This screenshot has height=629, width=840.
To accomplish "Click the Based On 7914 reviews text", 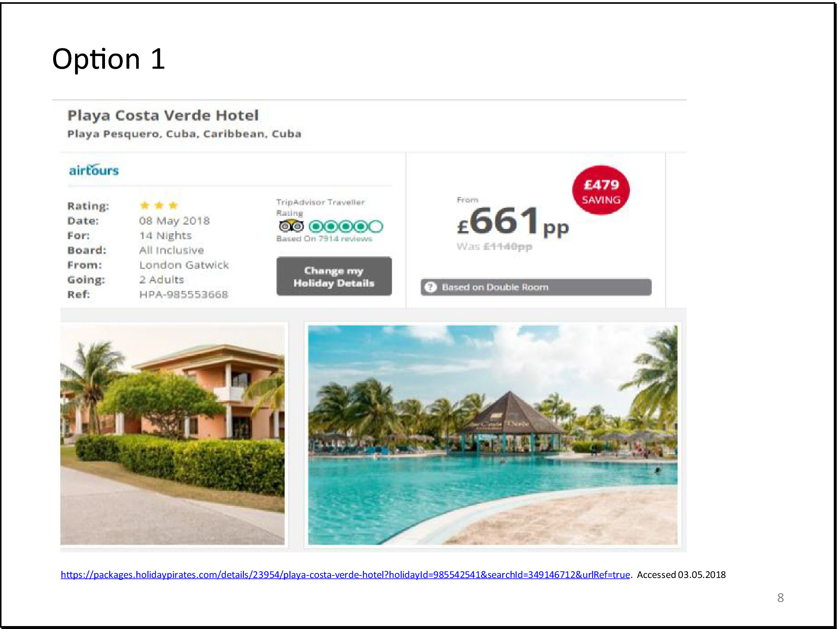I will click(324, 239).
